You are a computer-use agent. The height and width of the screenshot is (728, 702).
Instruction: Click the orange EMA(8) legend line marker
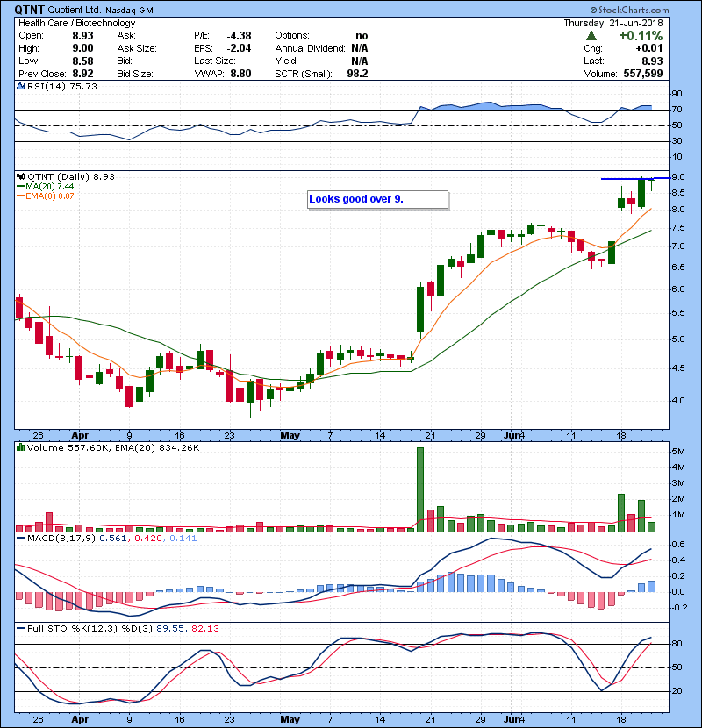pos(20,196)
